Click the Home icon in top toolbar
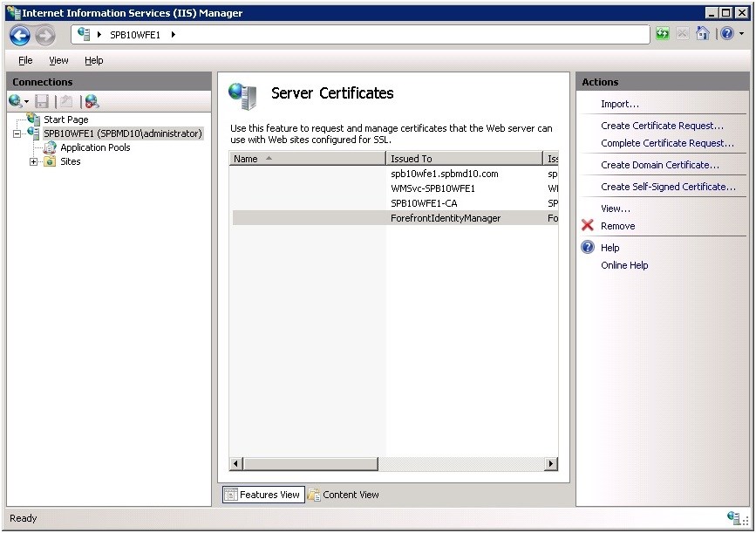The height and width of the screenshot is (533, 756). pyautogui.click(x=703, y=34)
